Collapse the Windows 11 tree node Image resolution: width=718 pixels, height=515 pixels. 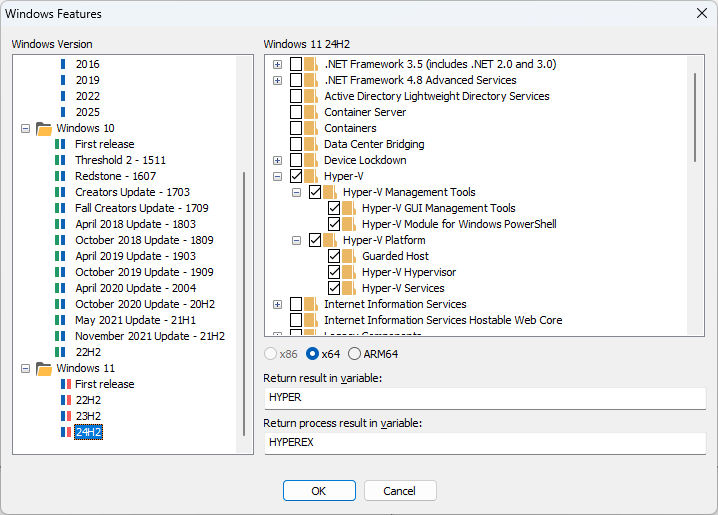[x=26, y=369]
